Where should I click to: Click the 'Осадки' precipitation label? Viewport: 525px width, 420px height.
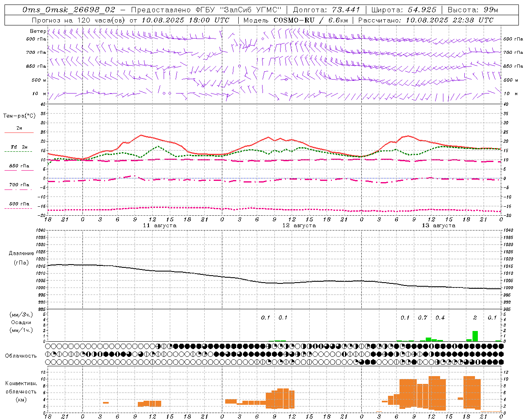point(21,322)
